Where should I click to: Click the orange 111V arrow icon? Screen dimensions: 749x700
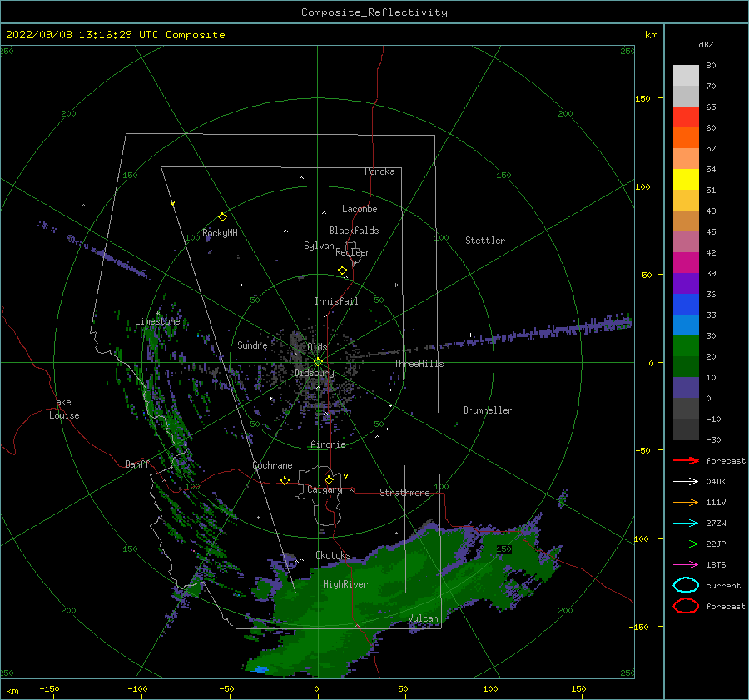[686, 502]
